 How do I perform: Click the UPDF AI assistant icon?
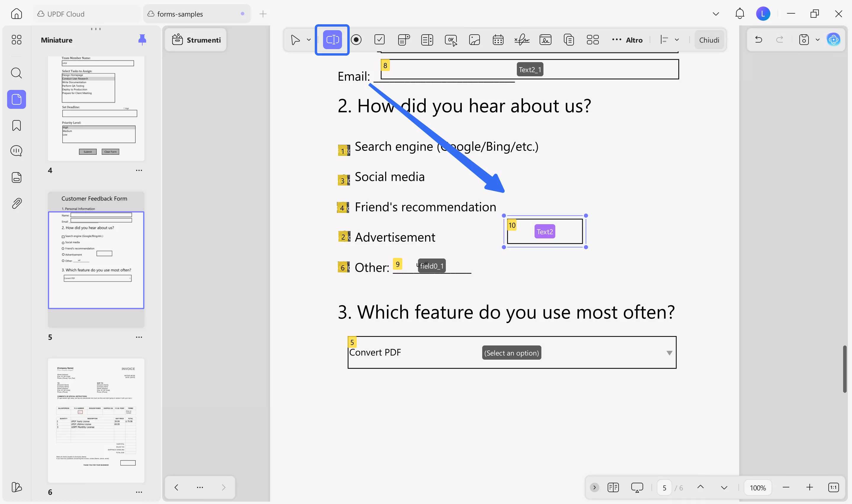point(833,40)
